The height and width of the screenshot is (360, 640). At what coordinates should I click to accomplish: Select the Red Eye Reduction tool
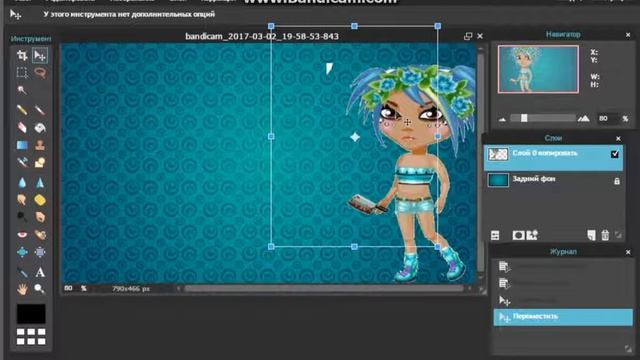pyautogui.click(x=22, y=235)
